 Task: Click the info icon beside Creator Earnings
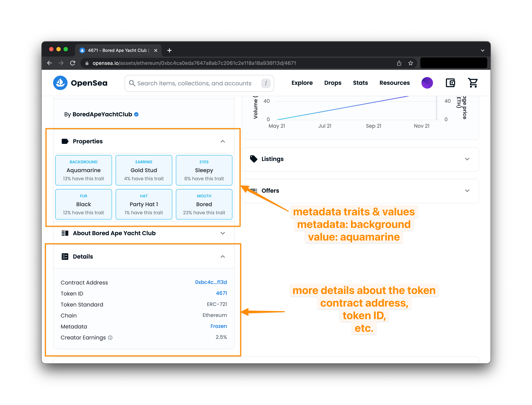(110, 337)
